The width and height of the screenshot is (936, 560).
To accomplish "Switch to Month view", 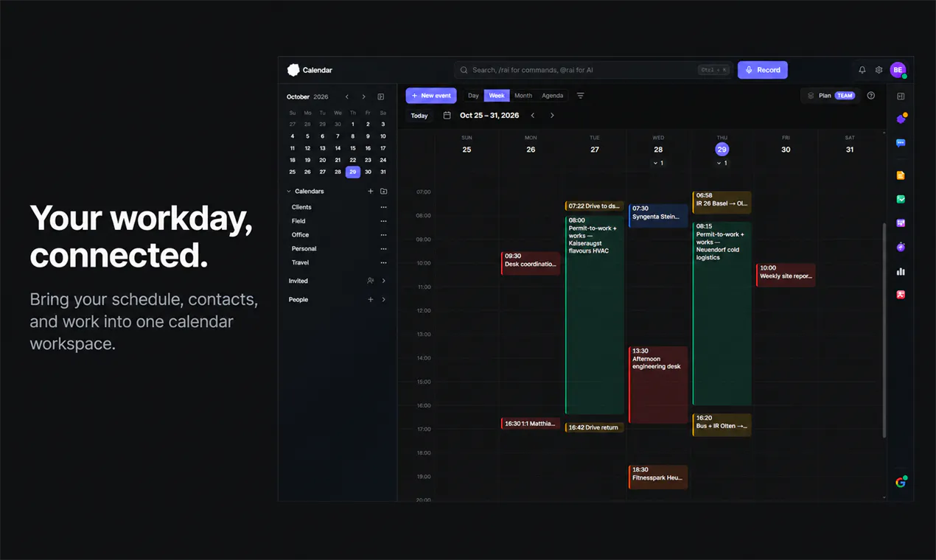I will click(523, 96).
